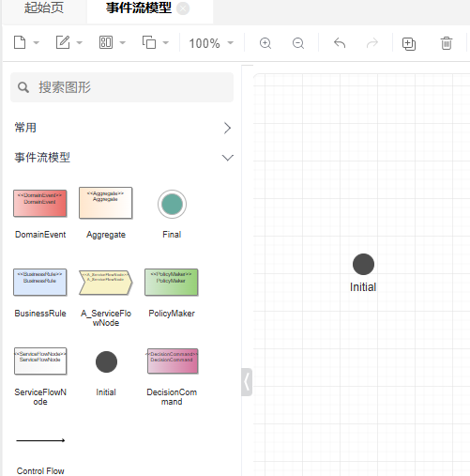
Task: Select the Initial node on canvas
Action: click(x=363, y=264)
